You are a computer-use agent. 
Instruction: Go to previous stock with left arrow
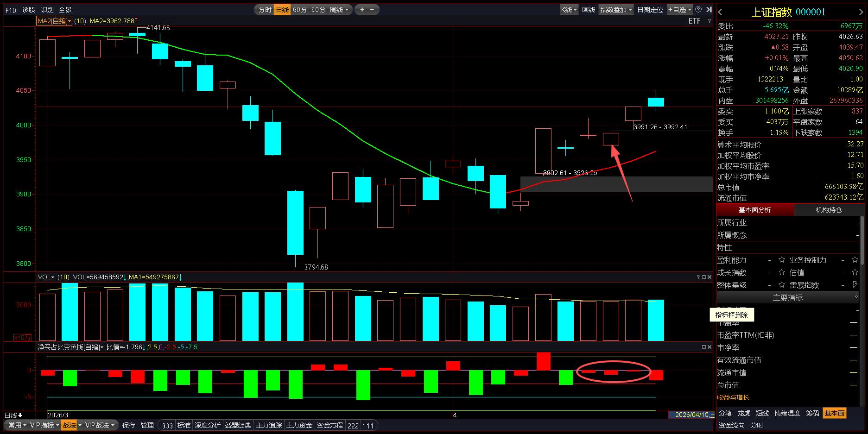click(720, 12)
